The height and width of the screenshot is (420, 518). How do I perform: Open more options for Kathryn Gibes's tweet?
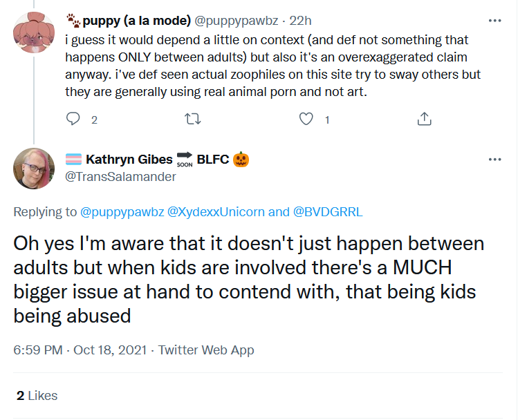coord(494,160)
